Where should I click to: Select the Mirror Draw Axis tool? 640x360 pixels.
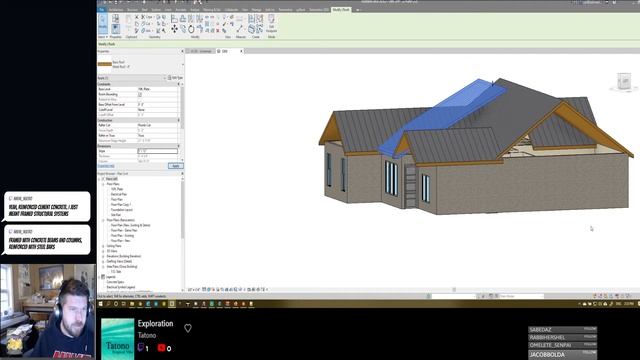(200, 19)
